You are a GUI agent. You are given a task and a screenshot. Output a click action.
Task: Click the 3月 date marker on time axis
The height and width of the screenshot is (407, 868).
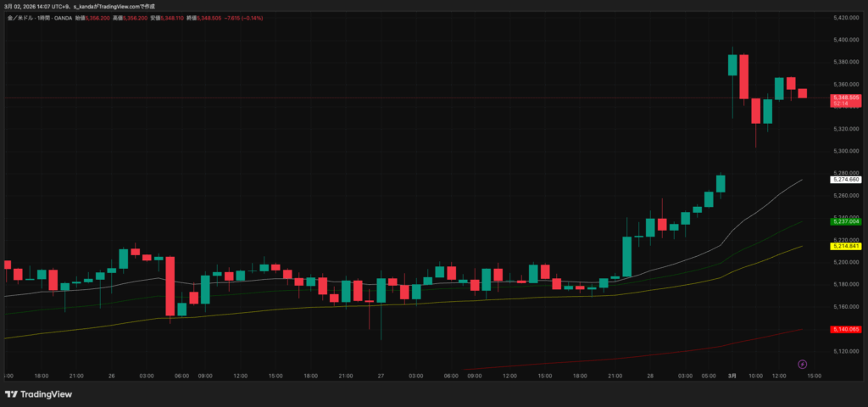(x=732, y=375)
